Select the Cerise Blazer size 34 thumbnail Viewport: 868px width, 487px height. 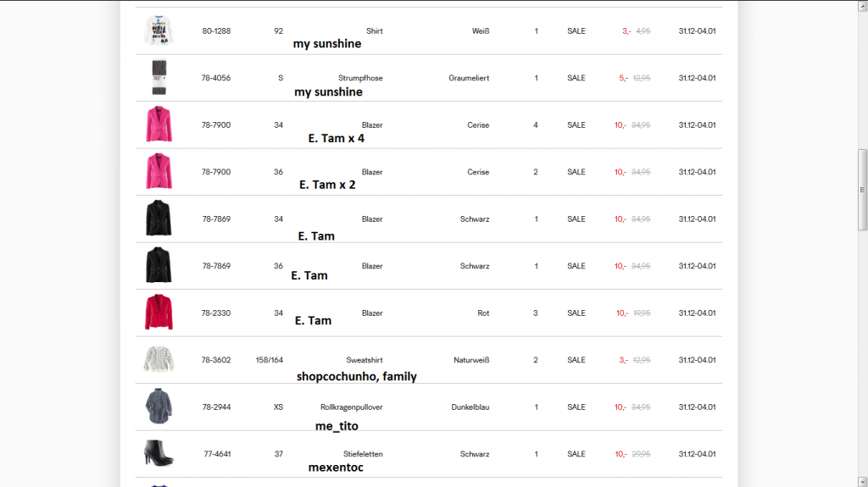click(x=159, y=125)
